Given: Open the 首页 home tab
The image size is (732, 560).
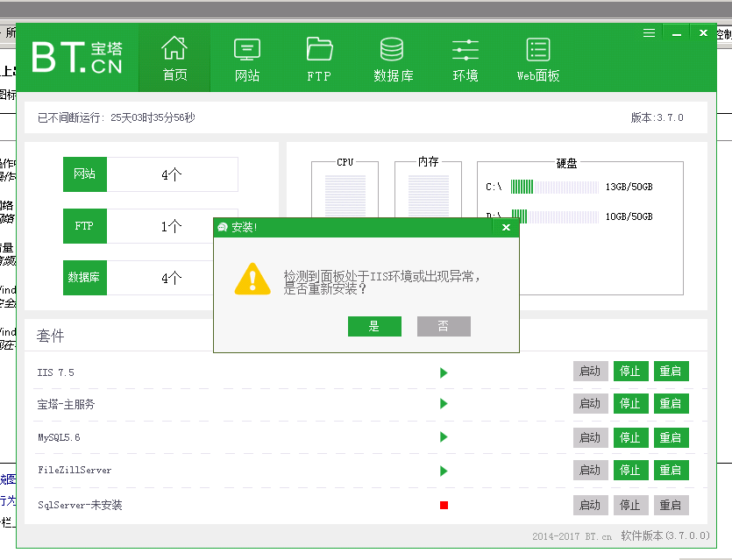Looking at the screenshot, I should click(174, 58).
